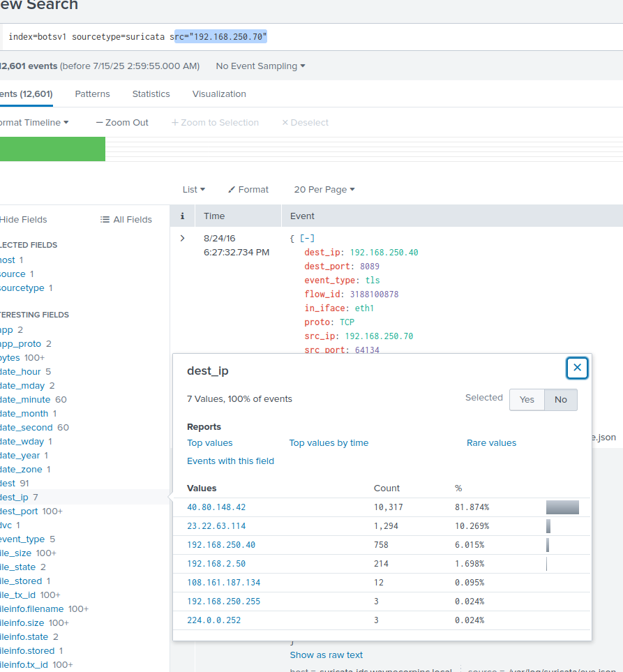Image resolution: width=623 pixels, height=672 pixels.
Task: Click the value 23.22.63.114
Action: (x=216, y=526)
